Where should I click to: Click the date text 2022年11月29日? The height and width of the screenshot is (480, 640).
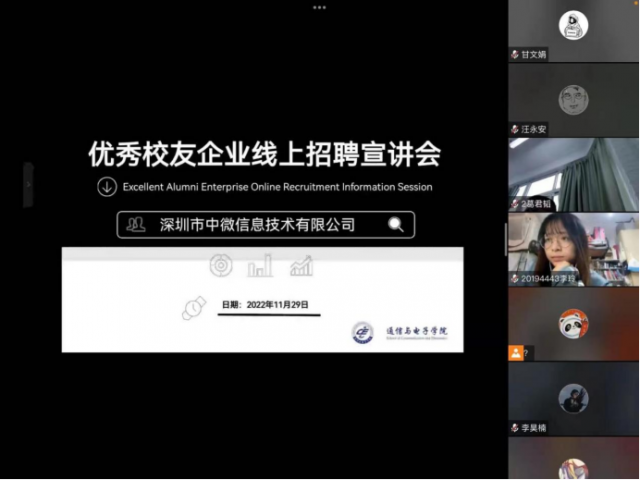click(x=278, y=305)
